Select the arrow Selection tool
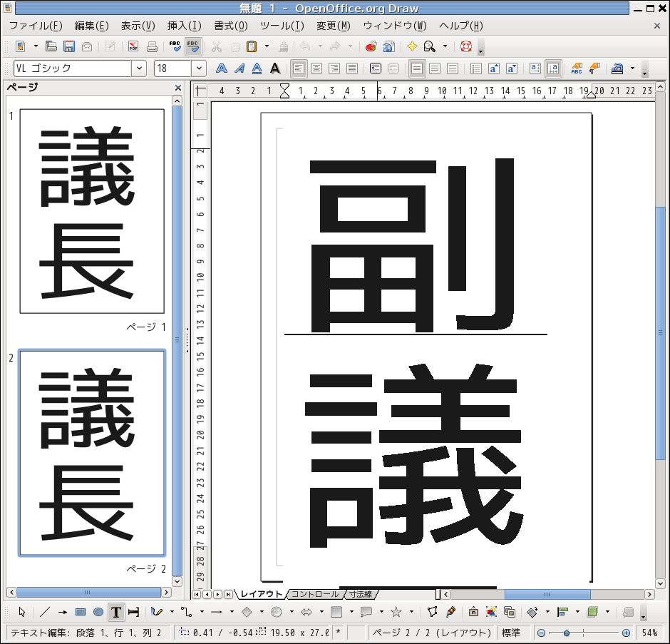Viewport: 670px width, 644px height. (22, 612)
